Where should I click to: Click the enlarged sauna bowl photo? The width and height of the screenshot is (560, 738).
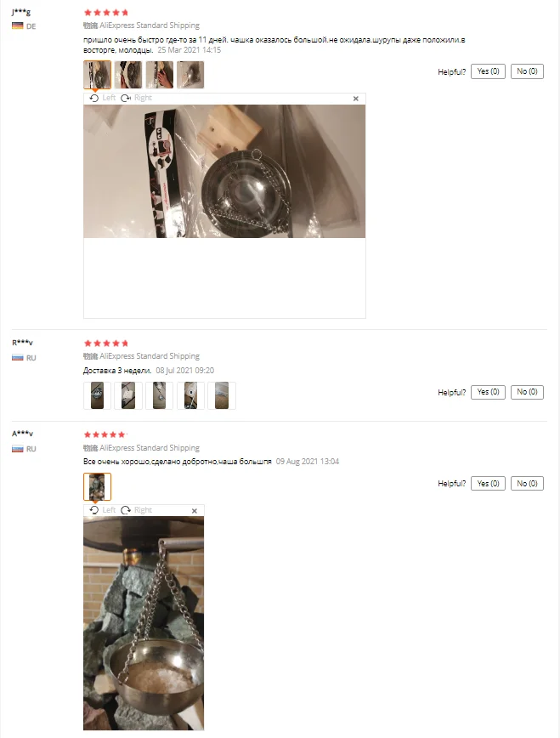pyautogui.click(x=144, y=623)
